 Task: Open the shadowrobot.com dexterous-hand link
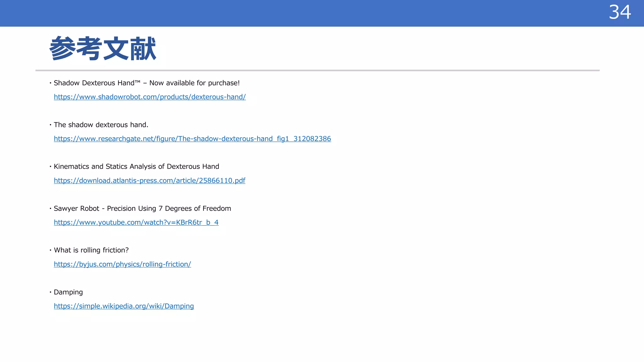(x=150, y=97)
